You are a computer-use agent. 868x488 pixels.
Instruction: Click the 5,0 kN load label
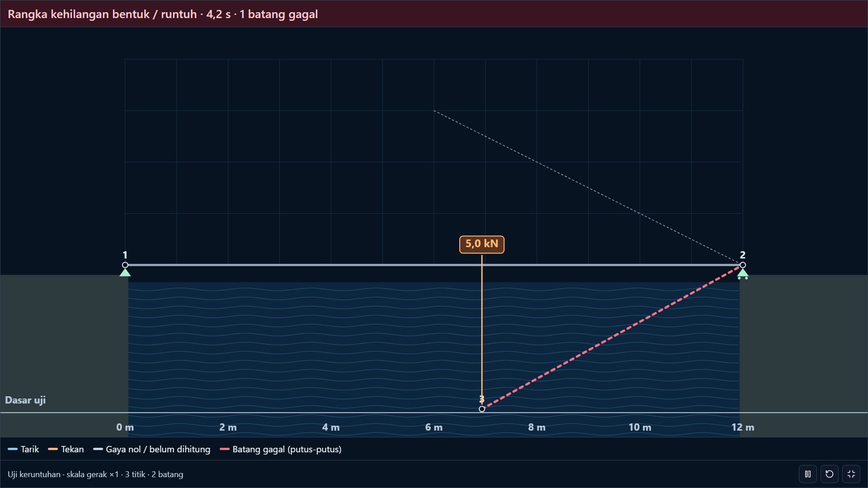tap(482, 244)
